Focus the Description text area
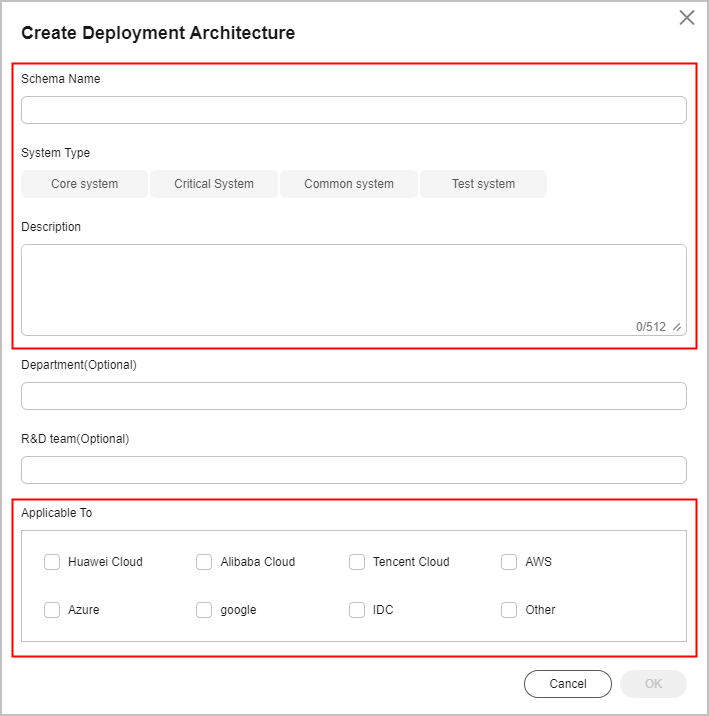This screenshot has width=709, height=716. point(354,290)
